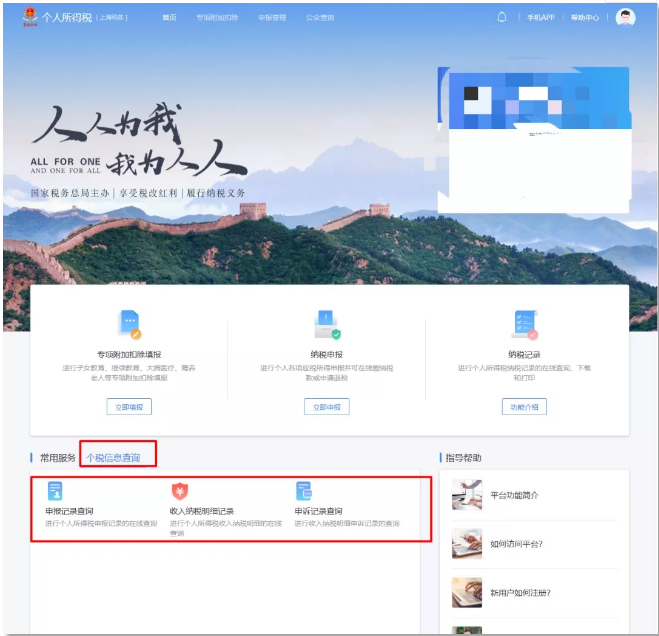This screenshot has height=636, width=659.
Task: Click the 纳税申报 inbox icon
Action: click(x=327, y=324)
